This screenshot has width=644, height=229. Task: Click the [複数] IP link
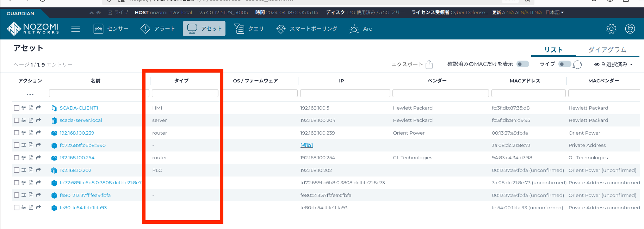tap(306, 145)
